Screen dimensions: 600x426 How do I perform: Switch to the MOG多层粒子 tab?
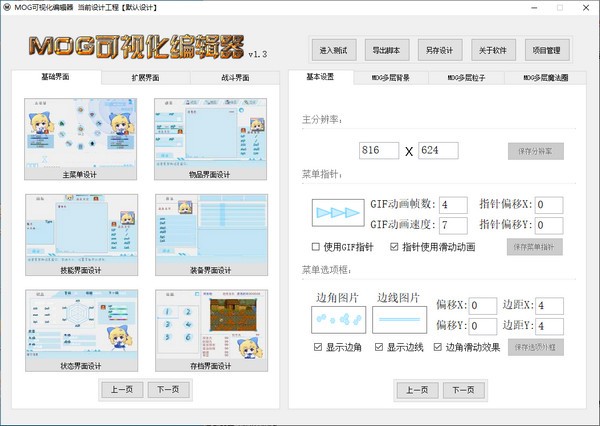pyautogui.click(x=466, y=77)
